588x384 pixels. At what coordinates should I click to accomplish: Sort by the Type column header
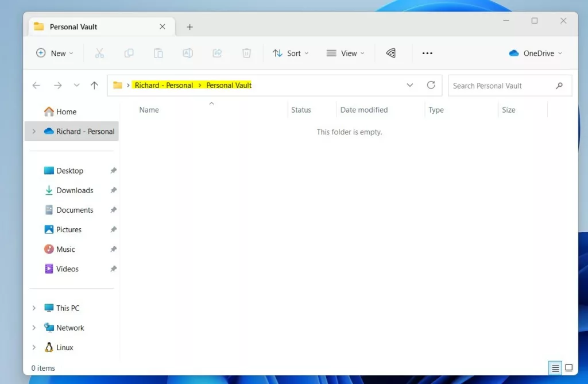point(462,110)
